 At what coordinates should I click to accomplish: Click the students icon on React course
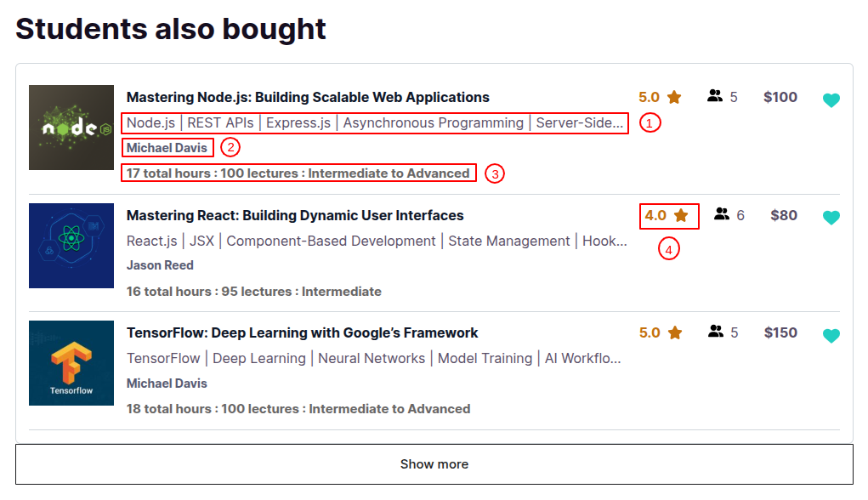[721, 214]
